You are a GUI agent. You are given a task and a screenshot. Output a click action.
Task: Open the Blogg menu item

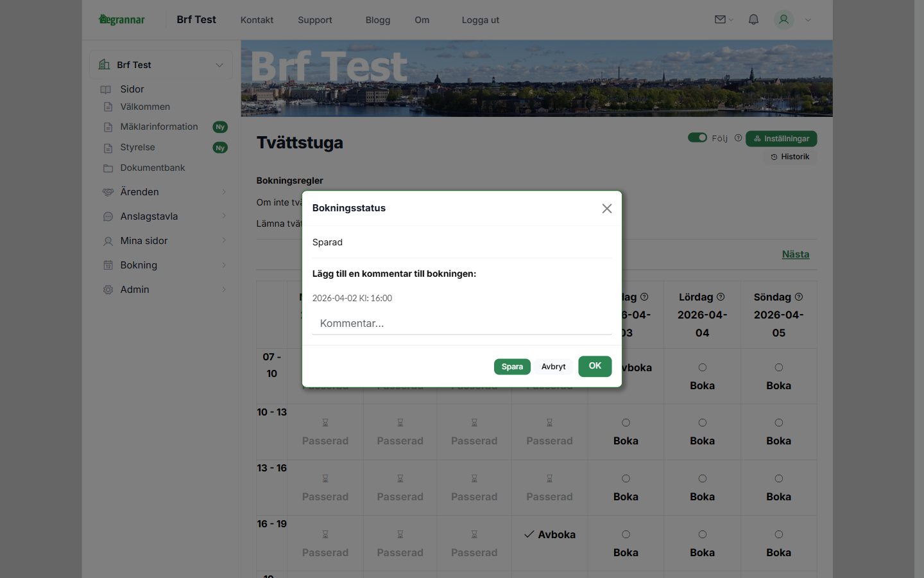pos(378,20)
